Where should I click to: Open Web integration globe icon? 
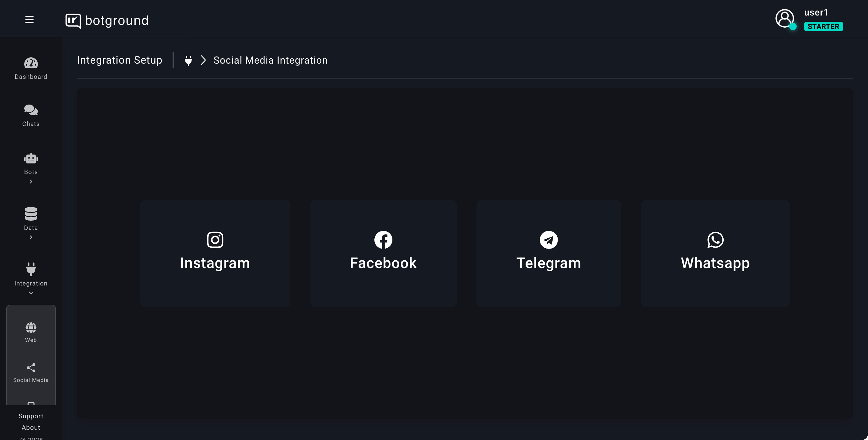tap(31, 327)
